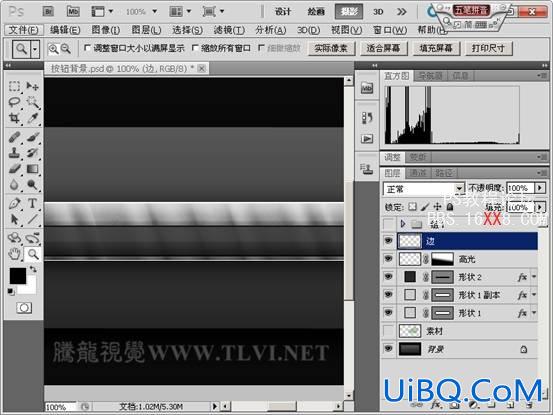Select the 3D Rotate tool

tap(14, 238)
